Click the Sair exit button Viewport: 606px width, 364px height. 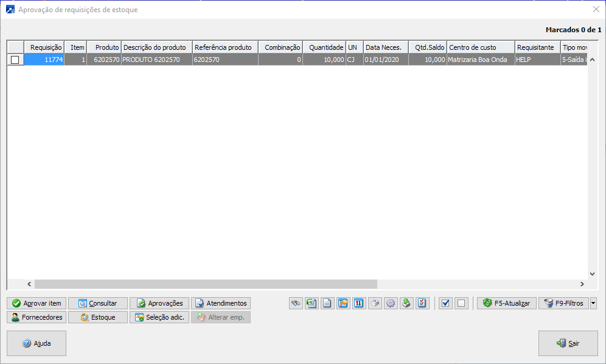coord(568,343)
